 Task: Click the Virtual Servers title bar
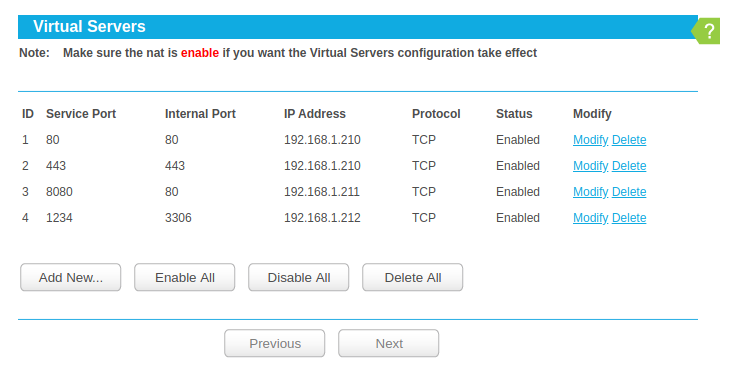click(x=358, y=27)
